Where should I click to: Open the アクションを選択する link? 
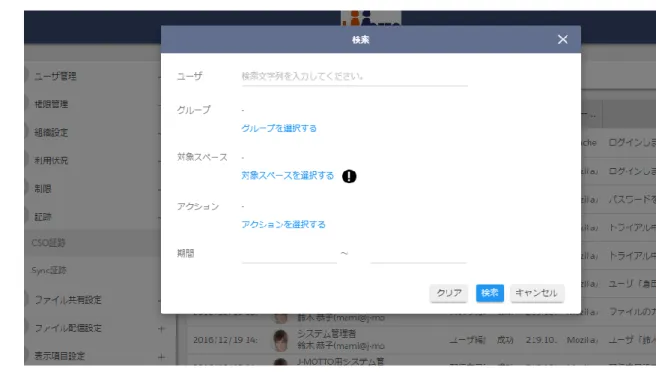283,225
